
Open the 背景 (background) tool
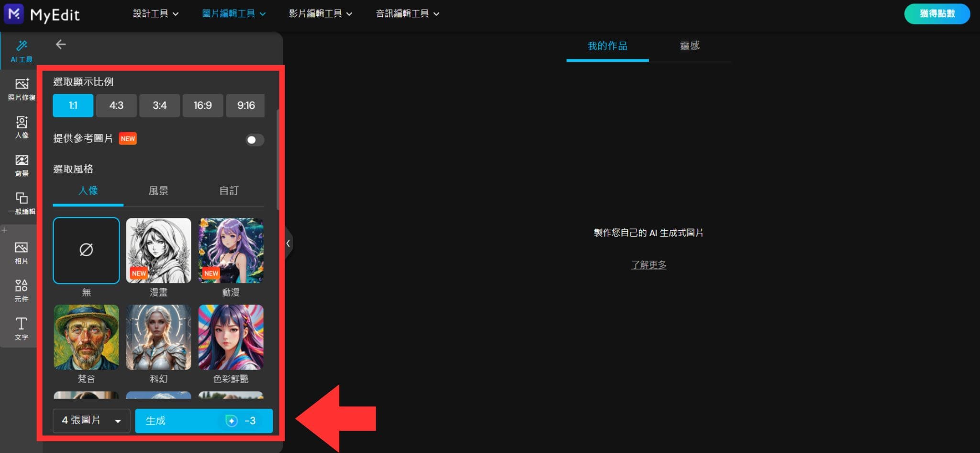coord(22,165)
